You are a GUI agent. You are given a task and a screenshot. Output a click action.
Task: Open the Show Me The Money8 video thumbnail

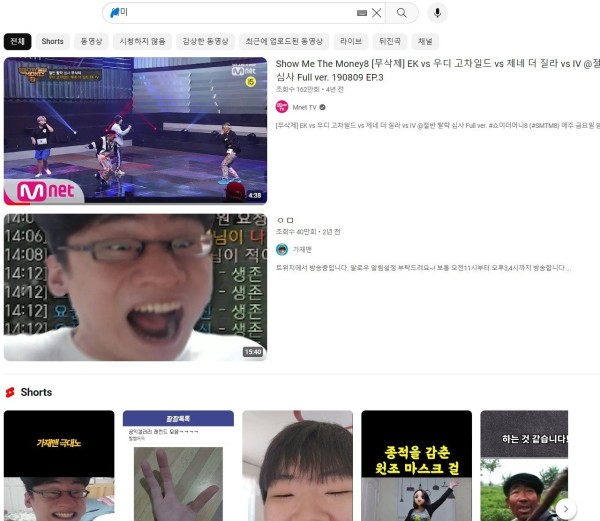pos(135,131)
